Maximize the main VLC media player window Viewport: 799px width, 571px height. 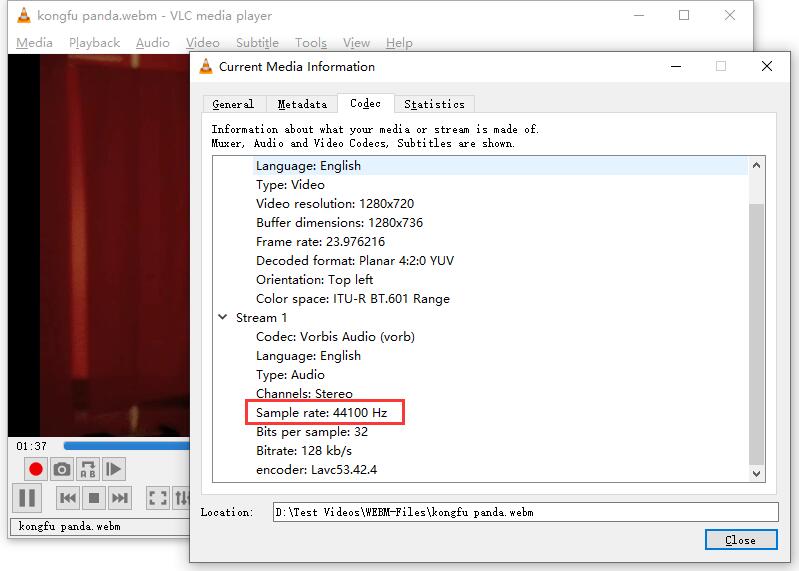pos(684,15)
